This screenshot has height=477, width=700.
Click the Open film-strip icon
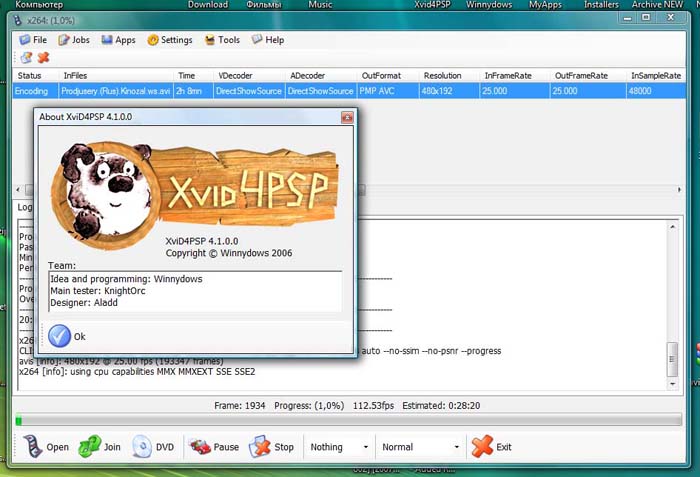coord(31,446)
